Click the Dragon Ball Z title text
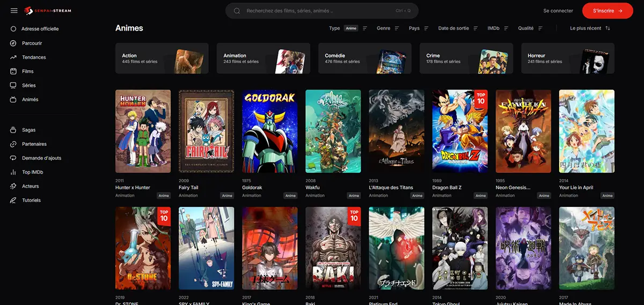The image size is (644, 305). pos(447,188)
